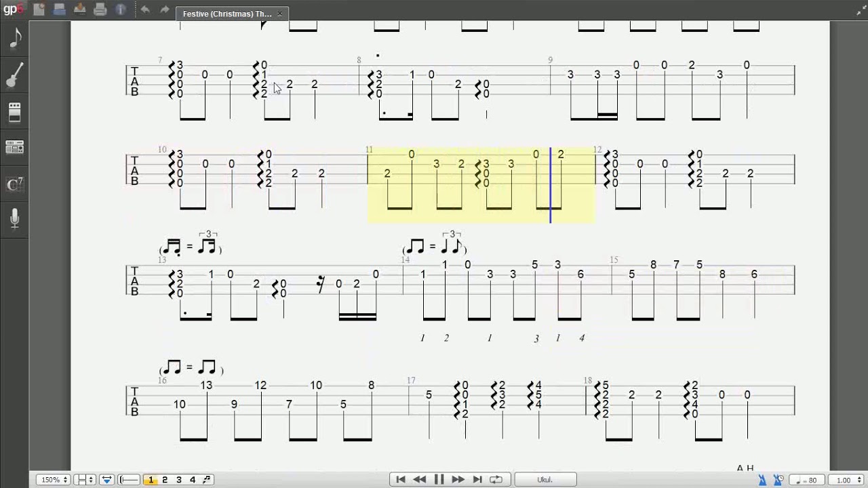868x488 pixels.
Task: Click bar number 18
Action: (588, 381)
